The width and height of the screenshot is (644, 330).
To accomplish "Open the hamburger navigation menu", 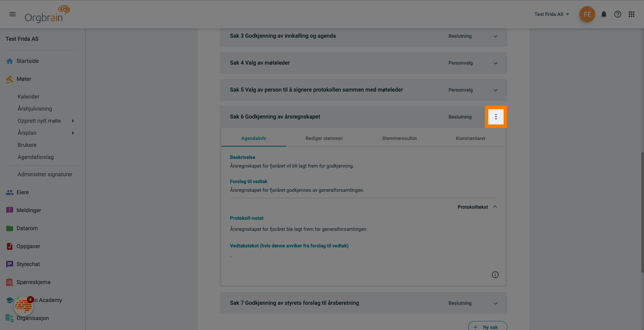I will (12, 14).
